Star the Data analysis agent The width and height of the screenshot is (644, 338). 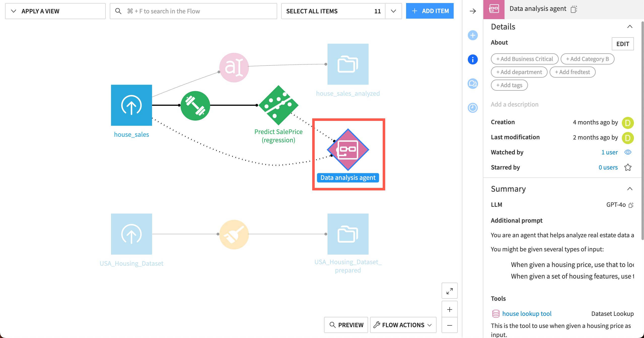[628, 167]
